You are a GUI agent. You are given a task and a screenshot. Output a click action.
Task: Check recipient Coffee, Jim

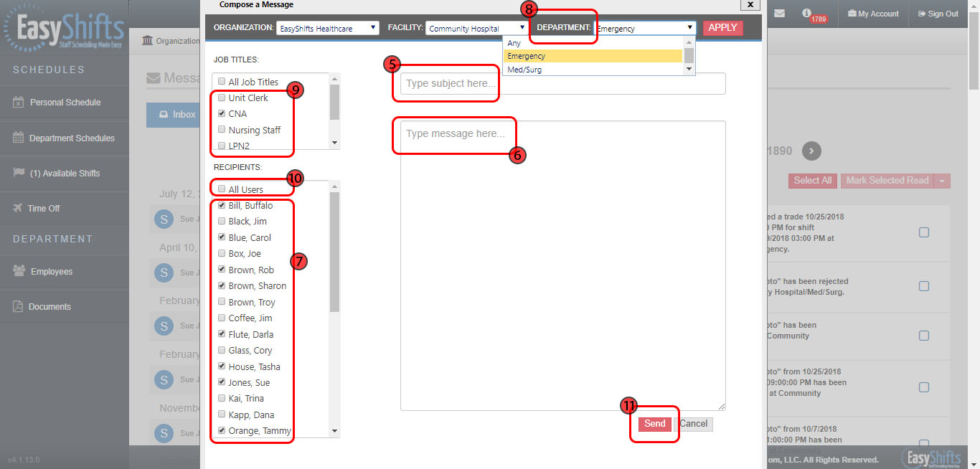click(222, 318)
